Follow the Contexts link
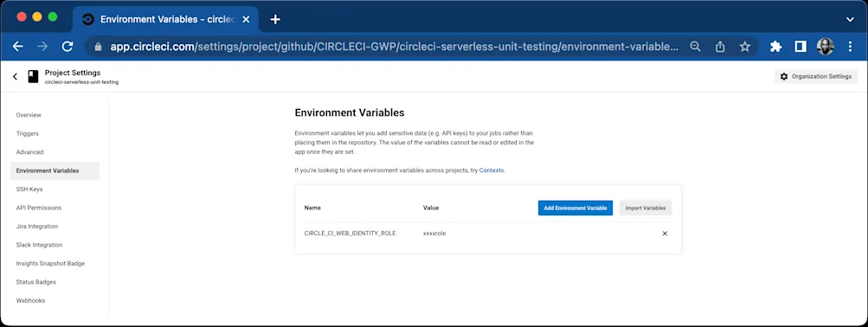This screenshot has width=868, height=327. [492, 170]
